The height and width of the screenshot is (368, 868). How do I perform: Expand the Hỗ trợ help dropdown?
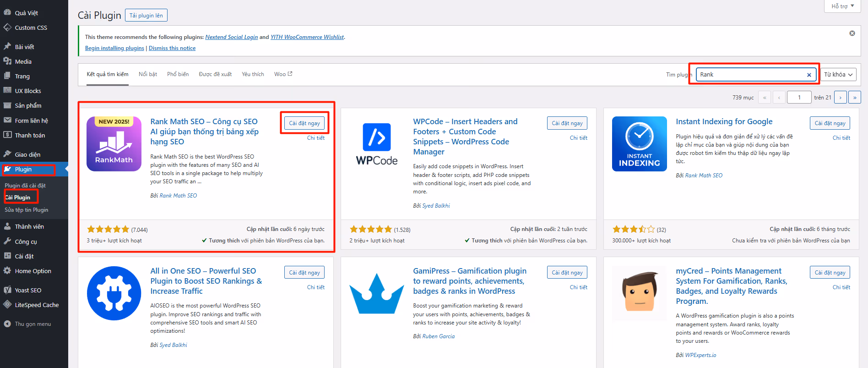pos(843,6)
